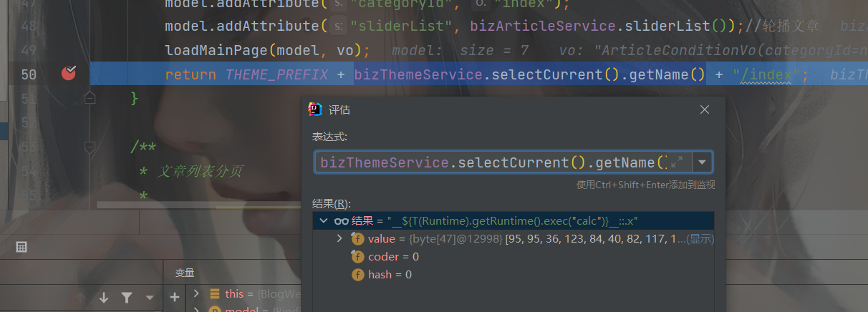Add a new watch with plus icon
Screen dimensions: 868x312
click(x=175, y=297)
